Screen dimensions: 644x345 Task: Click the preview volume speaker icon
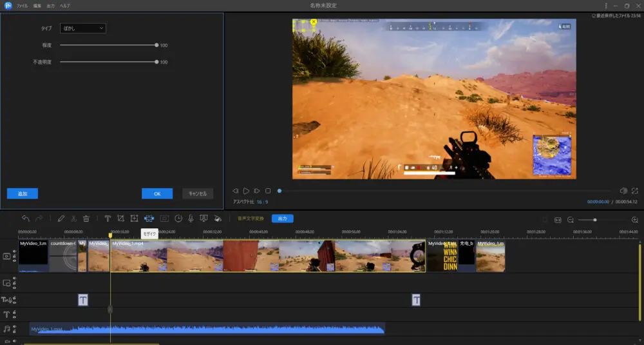tap(623, 191)
